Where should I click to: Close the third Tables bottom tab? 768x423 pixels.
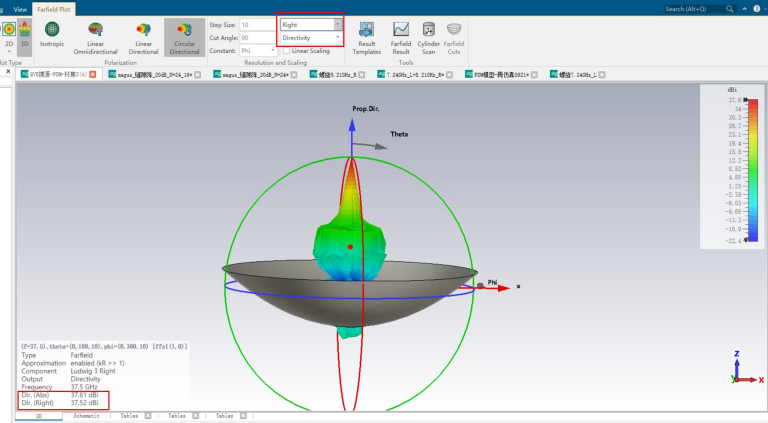(243, 416)
